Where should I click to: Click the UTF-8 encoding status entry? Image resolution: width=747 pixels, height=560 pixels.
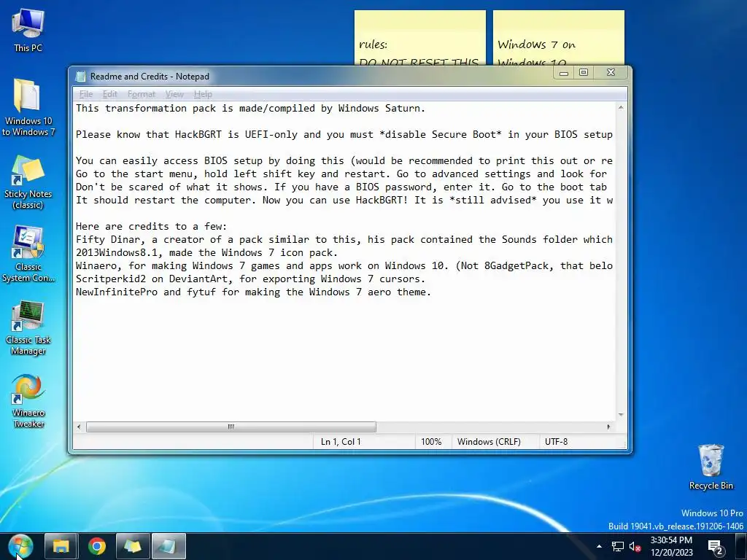coord(556,442)
